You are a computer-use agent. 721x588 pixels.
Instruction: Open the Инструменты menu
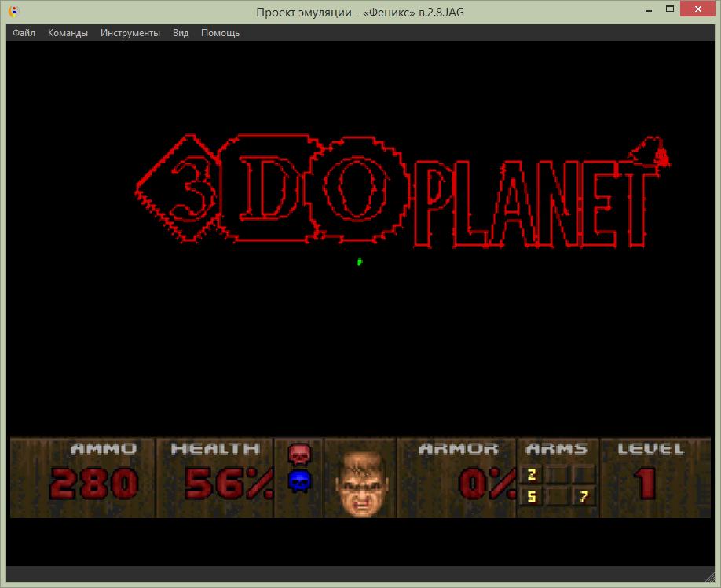130,33
